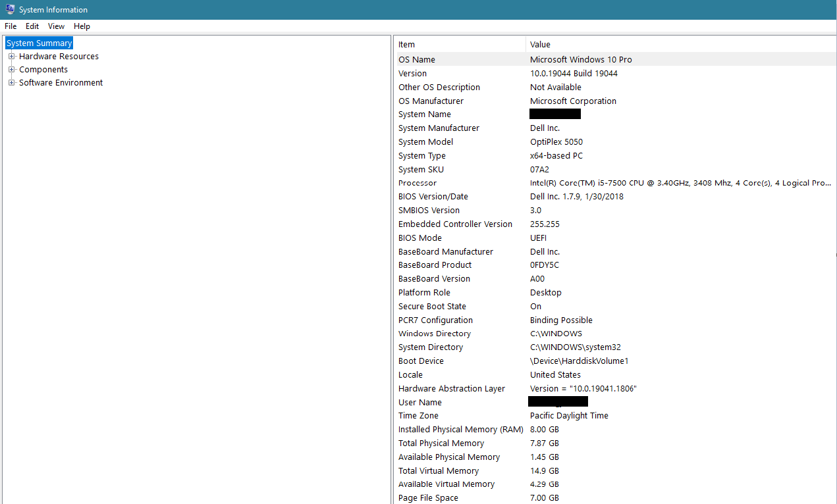Open the View menu
837x504 pixels.
(x=57, y=26)
